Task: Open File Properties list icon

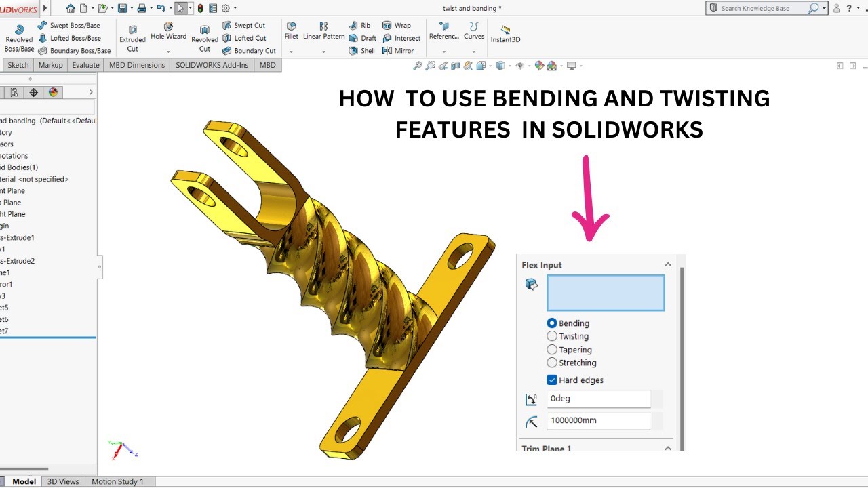Action: (x=214, y=8)
